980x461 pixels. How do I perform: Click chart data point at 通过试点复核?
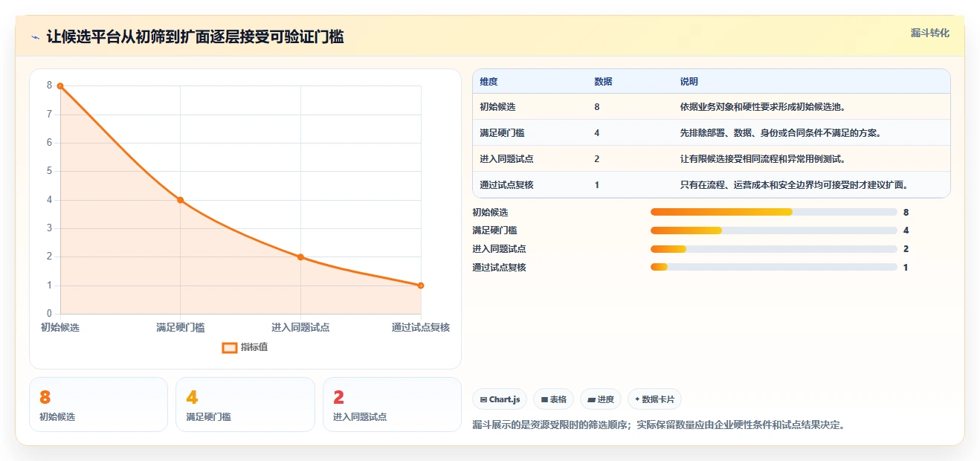click(x=421, y=286)
